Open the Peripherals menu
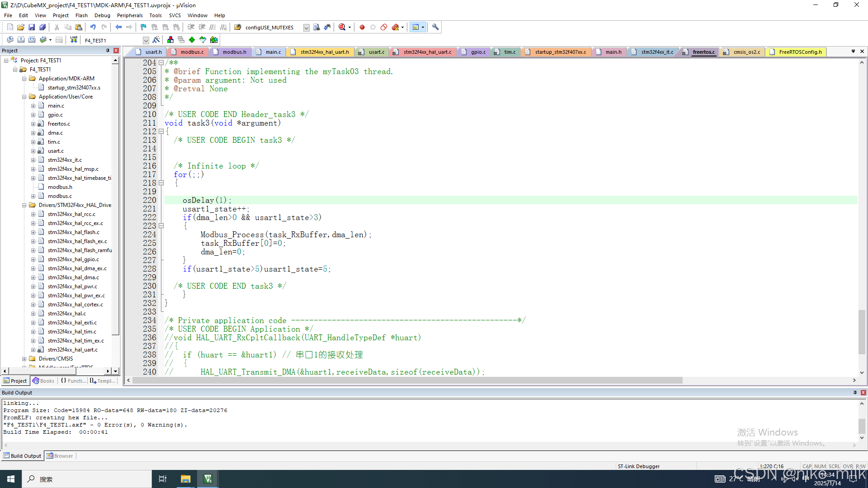The width and height of the screenshot is (868, 488). 130,15
